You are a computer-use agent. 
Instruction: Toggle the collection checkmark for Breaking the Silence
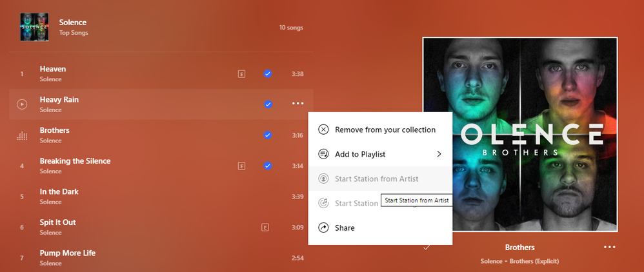click(x=268, y=166)
